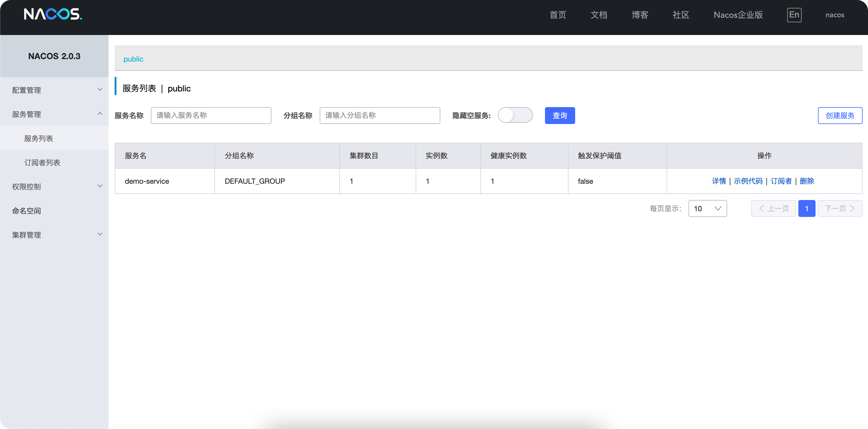This screenshot has width=868, height=429.
Task: Toggle hiding of empty services
Action: [515, 115]
